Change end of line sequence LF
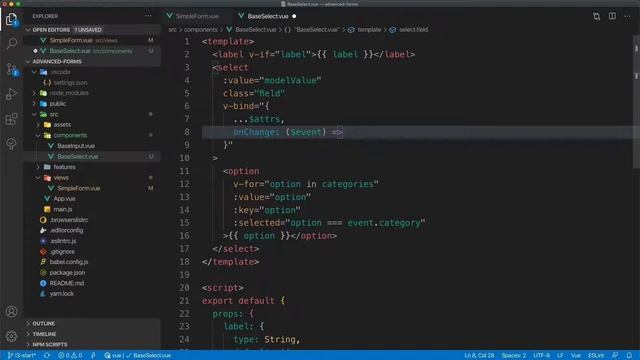This screenshot has width=640, height=360. pos(560,356)
